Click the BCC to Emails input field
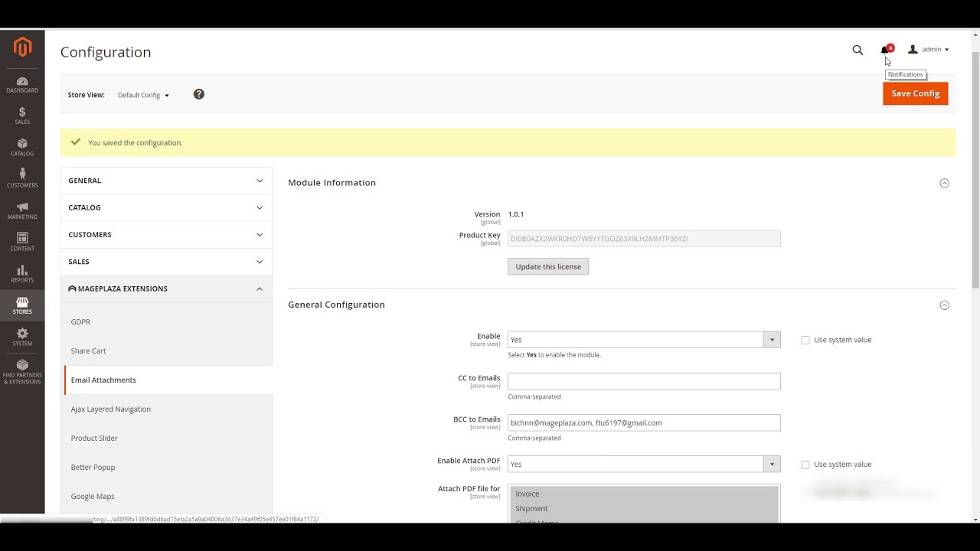This screenshot has height=551, width=980. (644, 422)
